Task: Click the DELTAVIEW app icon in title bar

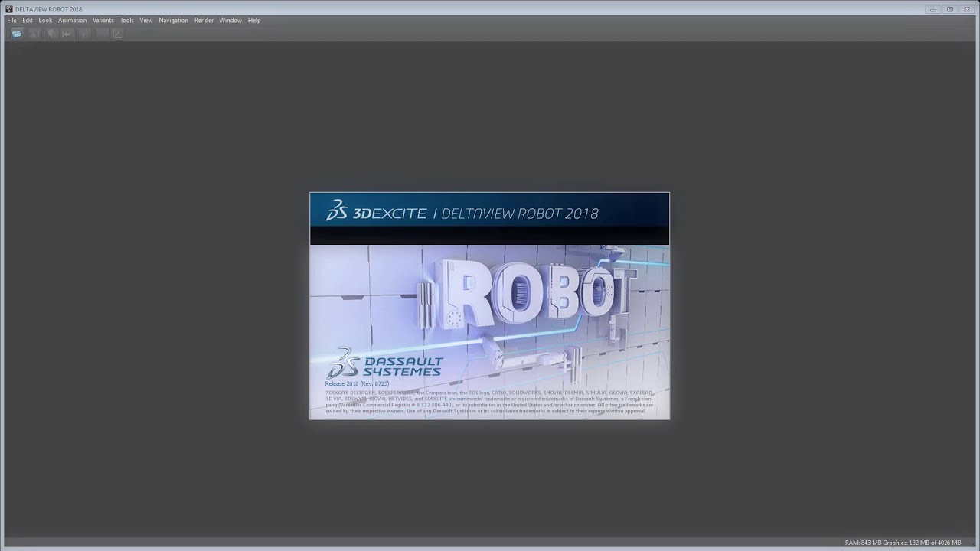Action: [9, 9]
